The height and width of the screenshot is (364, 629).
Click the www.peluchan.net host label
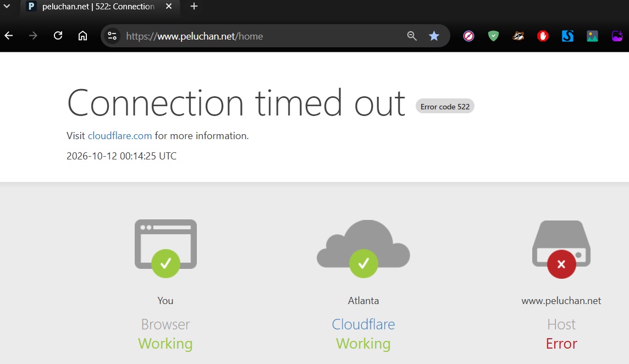561,301
